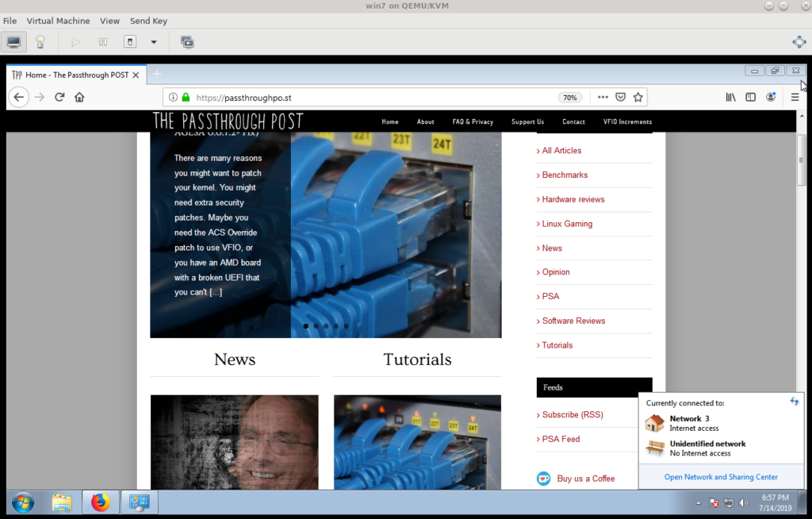Click the volume speaker icon in system tray
The image size is (812, 519).
pyautogui.click(x=743, y=502)
